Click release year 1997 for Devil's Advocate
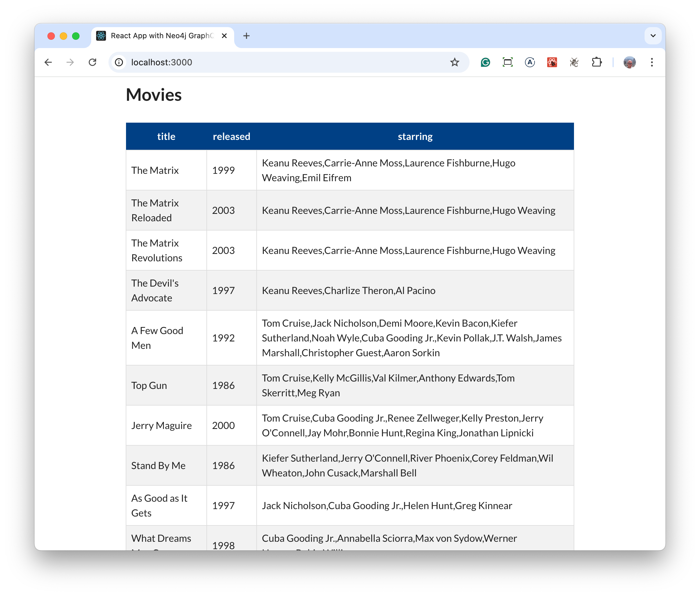The height and width of the screenshot is (596, 700). click(231, 290)
